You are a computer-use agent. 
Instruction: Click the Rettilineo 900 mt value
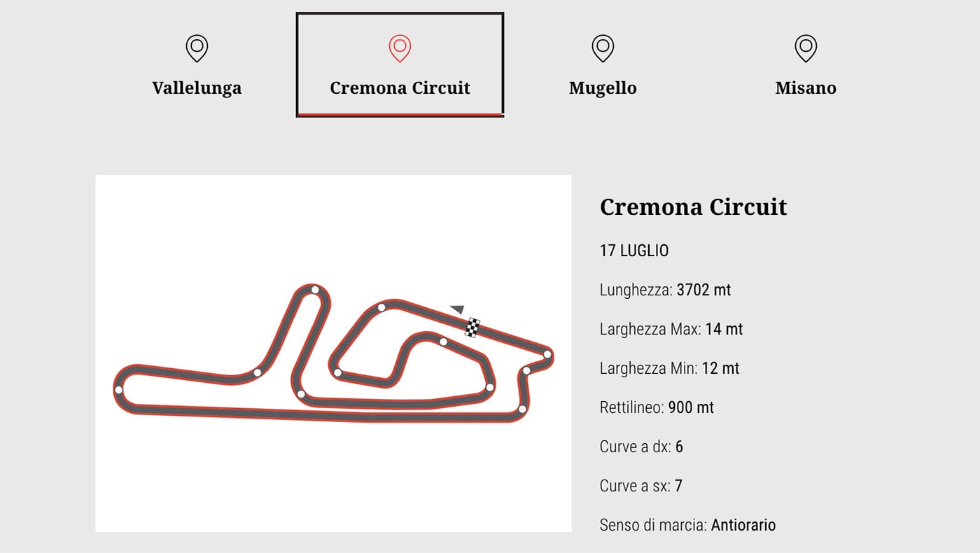[x=691, y=407]
